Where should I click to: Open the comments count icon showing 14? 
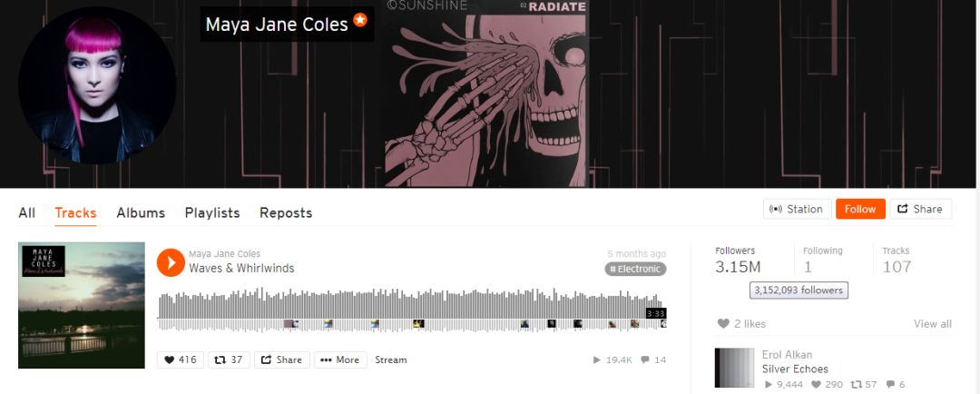click(x=653, y=360)
